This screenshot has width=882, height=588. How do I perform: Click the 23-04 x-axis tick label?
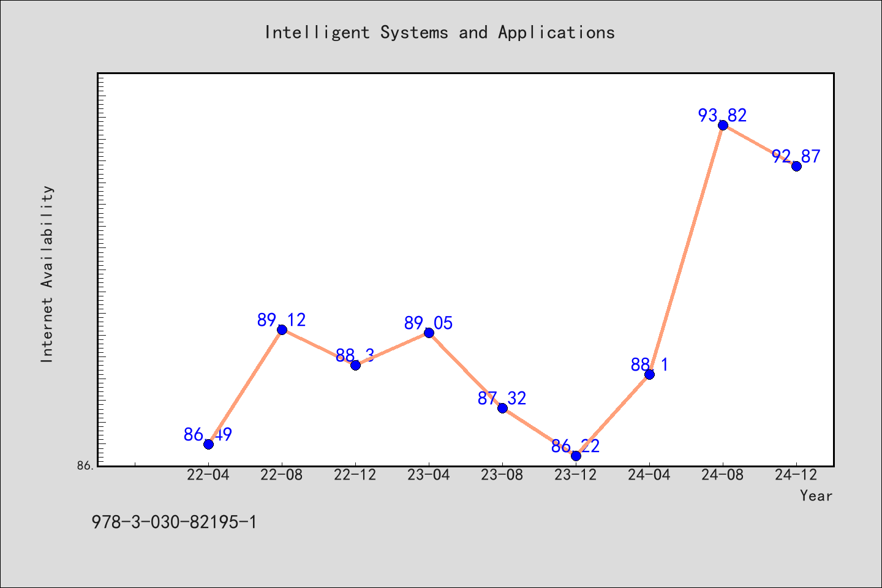tap(429, 475)
